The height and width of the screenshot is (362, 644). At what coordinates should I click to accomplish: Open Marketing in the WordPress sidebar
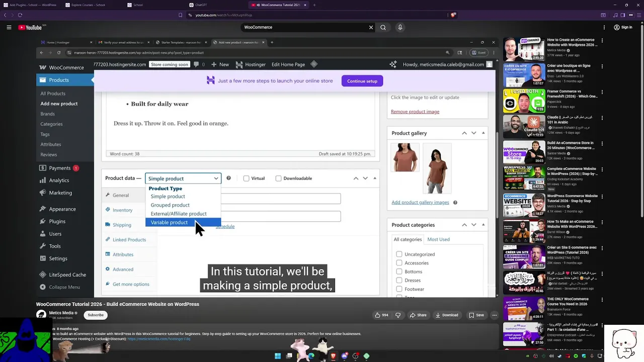click(60, 193)
